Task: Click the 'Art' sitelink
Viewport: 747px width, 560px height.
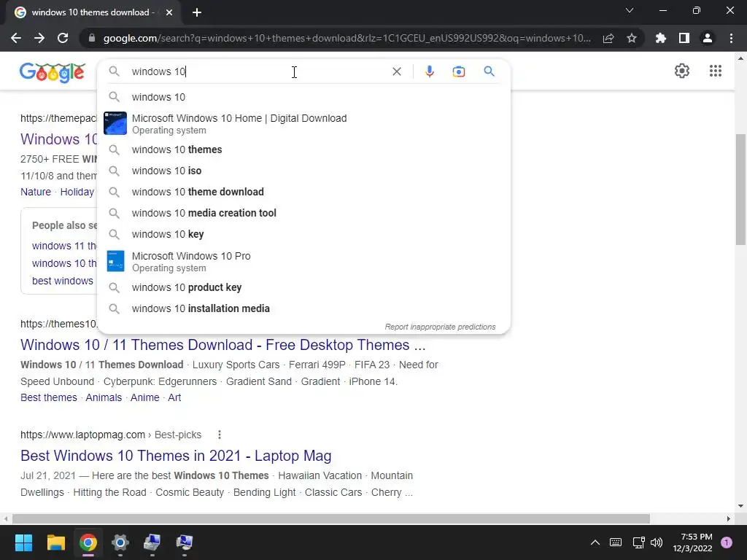Action: click(x=174, y=397)
